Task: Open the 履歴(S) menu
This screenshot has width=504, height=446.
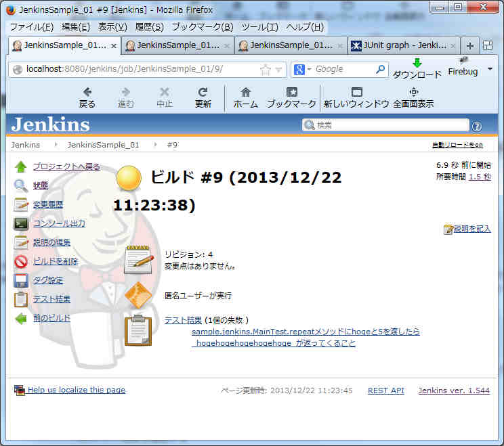Action: tap(149, 27)
